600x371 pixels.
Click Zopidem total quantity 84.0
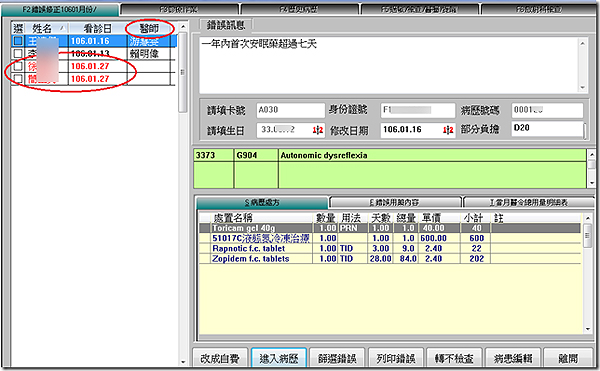point(406,259)
